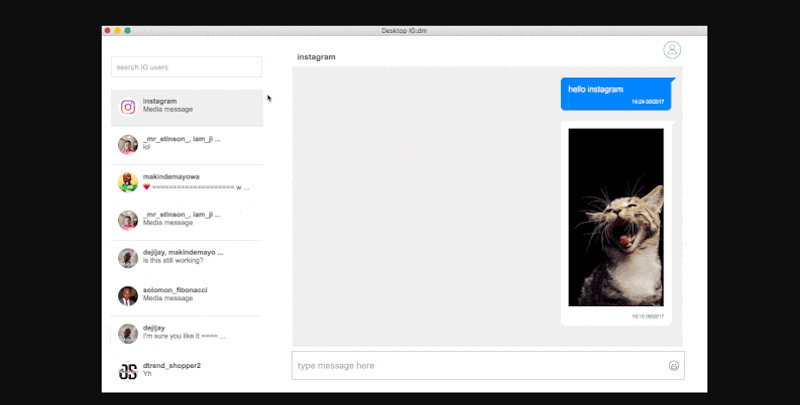Open _mr_stinson_ group chat showing "Media message"

point(183,219)
